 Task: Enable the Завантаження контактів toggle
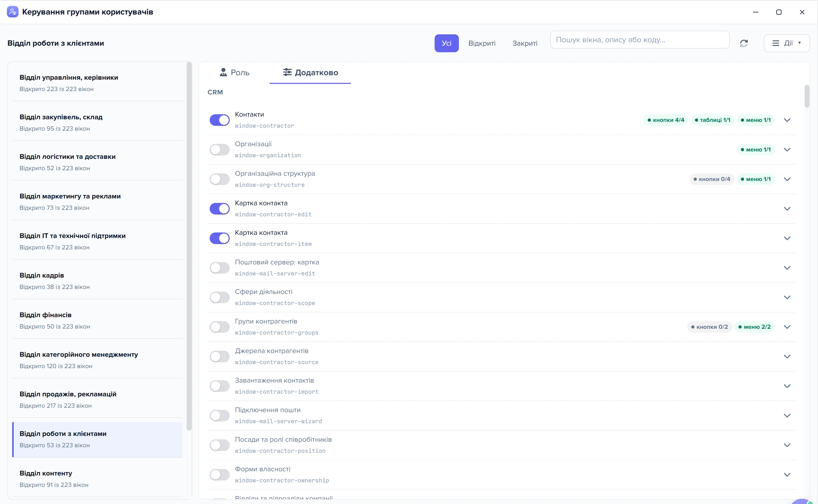pyautogui.click(x=219, y=386)
